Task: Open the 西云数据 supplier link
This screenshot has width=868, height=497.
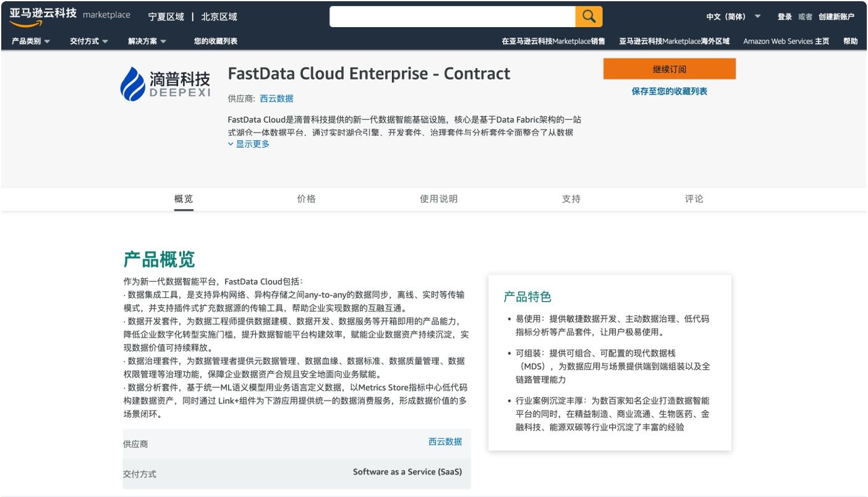Action: point(277,98)
